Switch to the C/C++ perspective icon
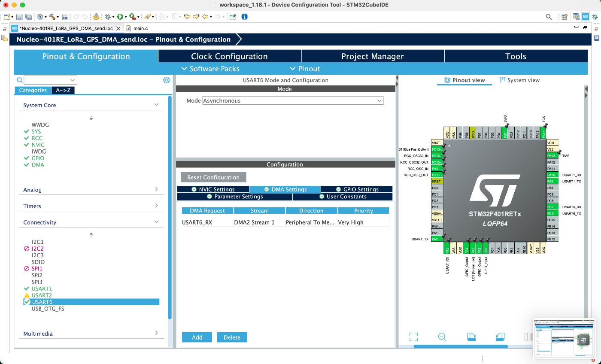 pos(577,17)
